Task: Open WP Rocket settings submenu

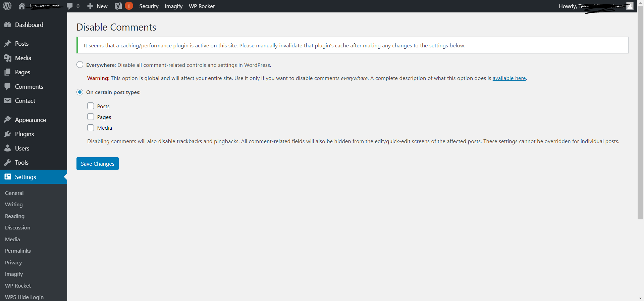Action: tap(18, 286)
